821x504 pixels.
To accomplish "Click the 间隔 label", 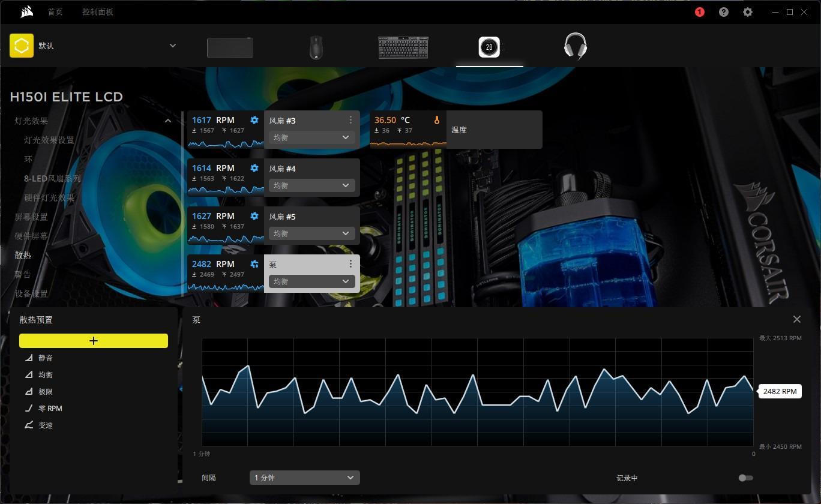I will pyautogui.click(x=209, y=478).
